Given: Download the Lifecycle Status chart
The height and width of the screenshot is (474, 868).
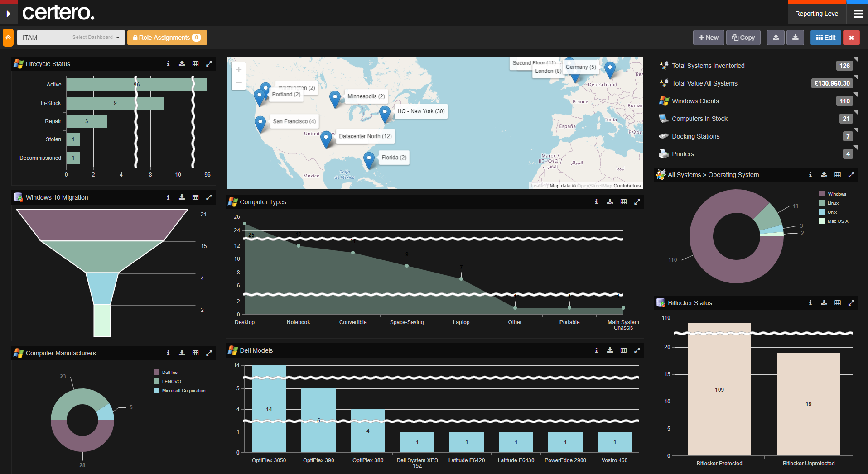Looking at the screenshot, I should point(182,64).
